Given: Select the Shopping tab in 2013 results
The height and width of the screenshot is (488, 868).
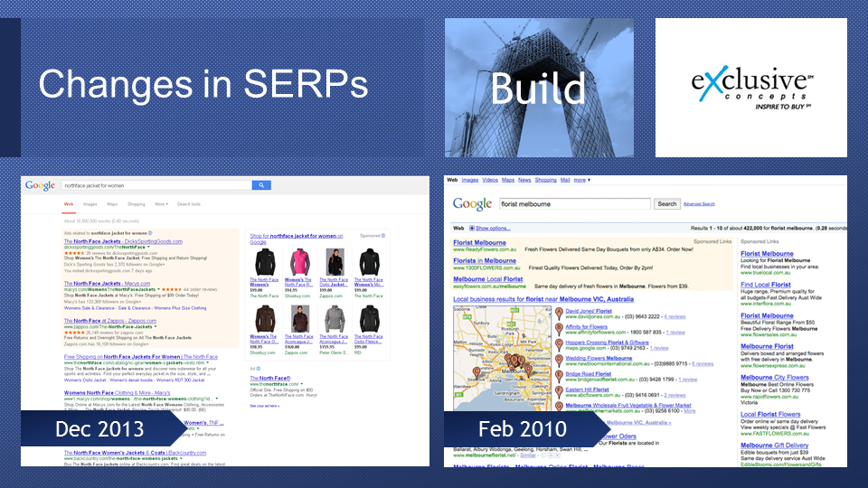Looking at the screenshot, I should (137, 204).
